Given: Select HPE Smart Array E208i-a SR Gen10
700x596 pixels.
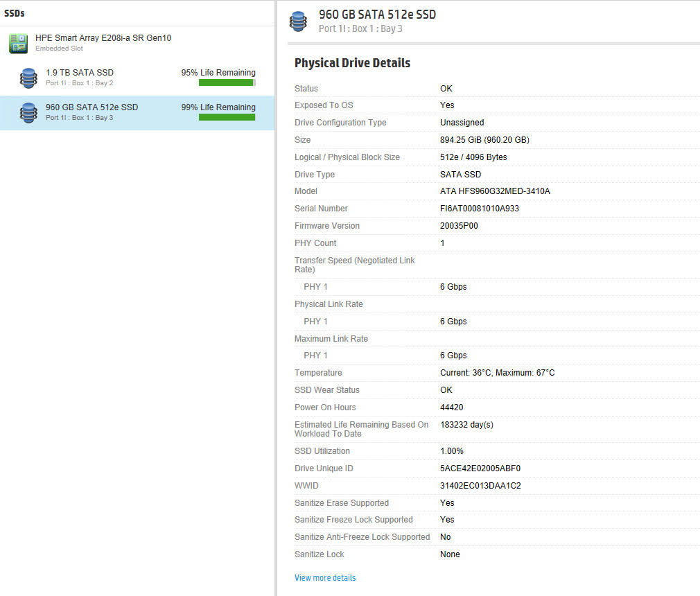Looking at the screenshot, I should pyautogui.click(x=103, y=38).
